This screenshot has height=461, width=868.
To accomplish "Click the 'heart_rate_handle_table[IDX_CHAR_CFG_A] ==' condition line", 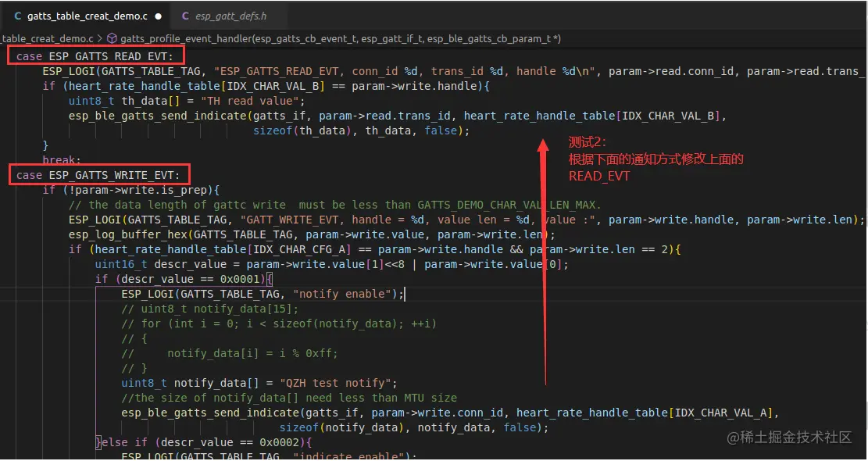I will [x=375, y=249].
